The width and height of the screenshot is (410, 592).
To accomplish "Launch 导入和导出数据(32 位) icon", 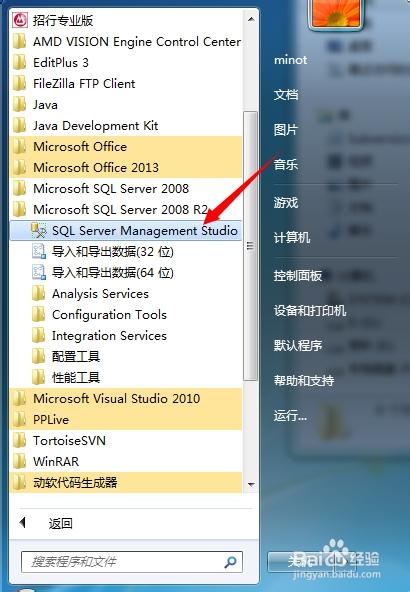I will coord(39,251).
